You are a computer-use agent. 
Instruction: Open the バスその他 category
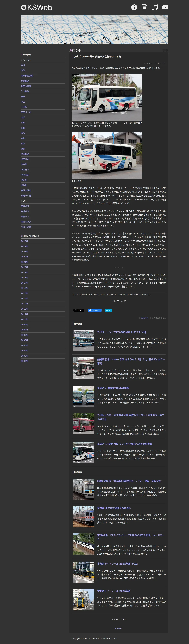[x=26, y=227]
